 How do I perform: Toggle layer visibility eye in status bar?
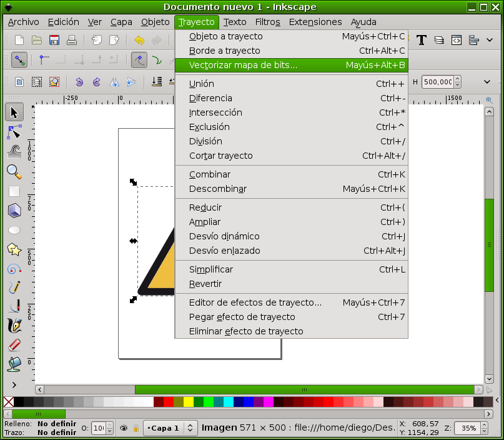(124, 427)
